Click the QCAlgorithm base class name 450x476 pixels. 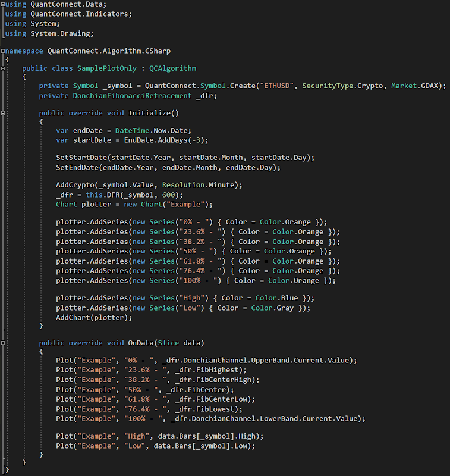click(172, 68)
